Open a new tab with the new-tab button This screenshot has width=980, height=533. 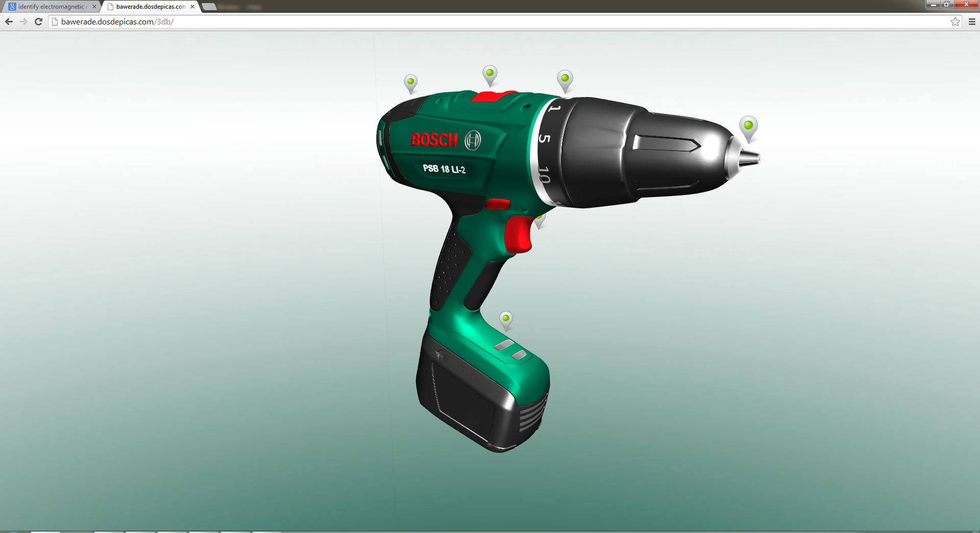209,7
